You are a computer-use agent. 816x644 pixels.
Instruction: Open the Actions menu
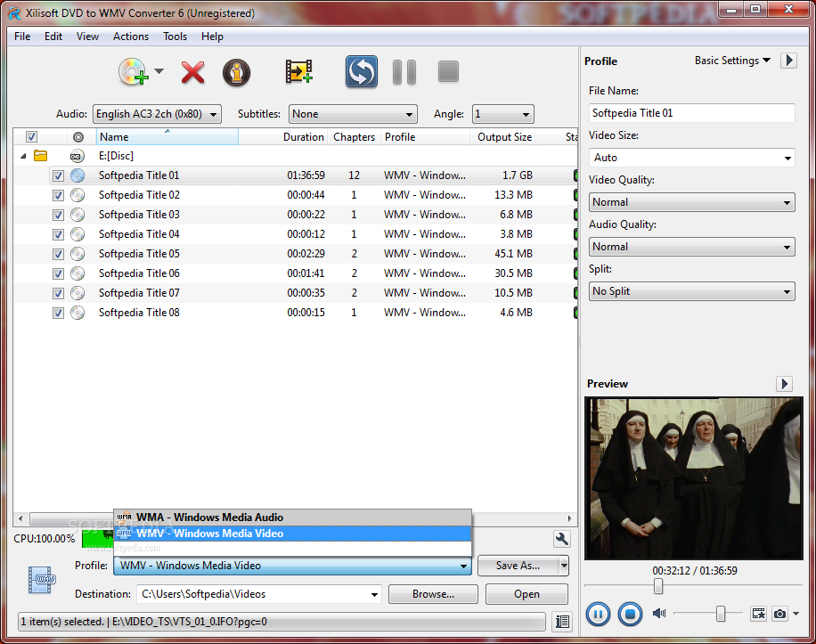coord(131,37)
